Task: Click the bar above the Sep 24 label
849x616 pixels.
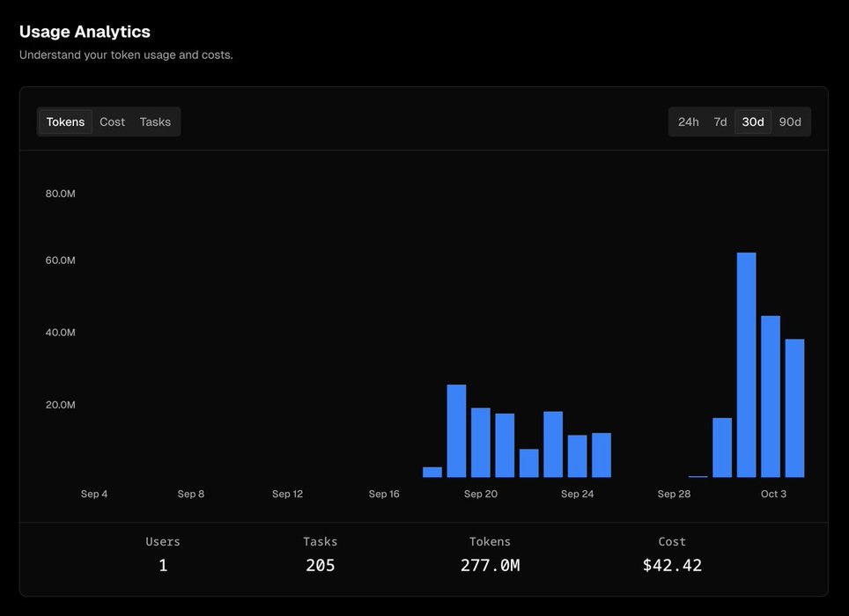Action: (x=577, y=456)
